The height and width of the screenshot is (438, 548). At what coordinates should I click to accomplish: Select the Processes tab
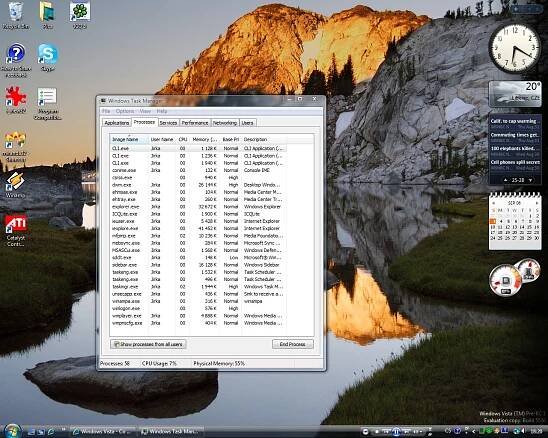click(x=144, y=122)
